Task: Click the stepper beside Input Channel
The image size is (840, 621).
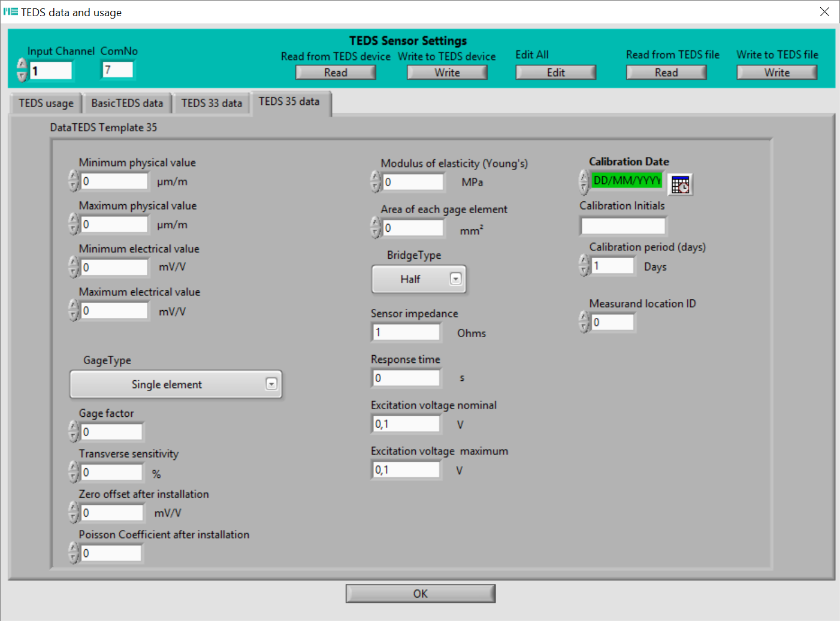Action: point(22,71)
